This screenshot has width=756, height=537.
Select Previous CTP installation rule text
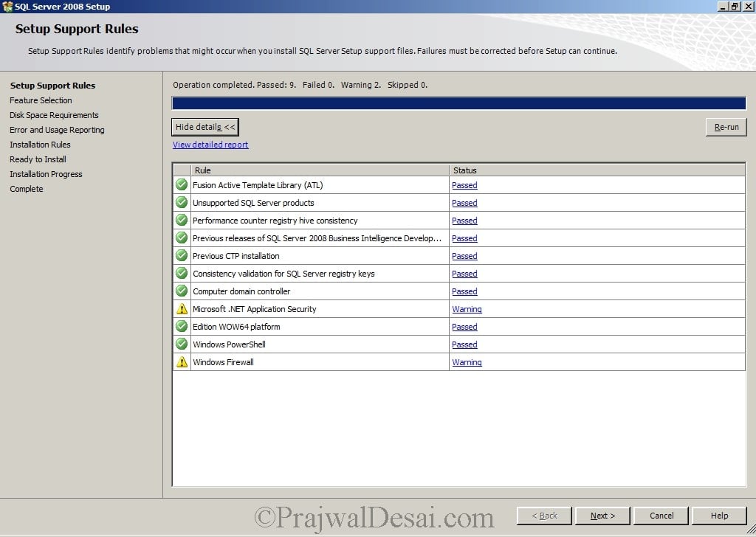(236, 256)
